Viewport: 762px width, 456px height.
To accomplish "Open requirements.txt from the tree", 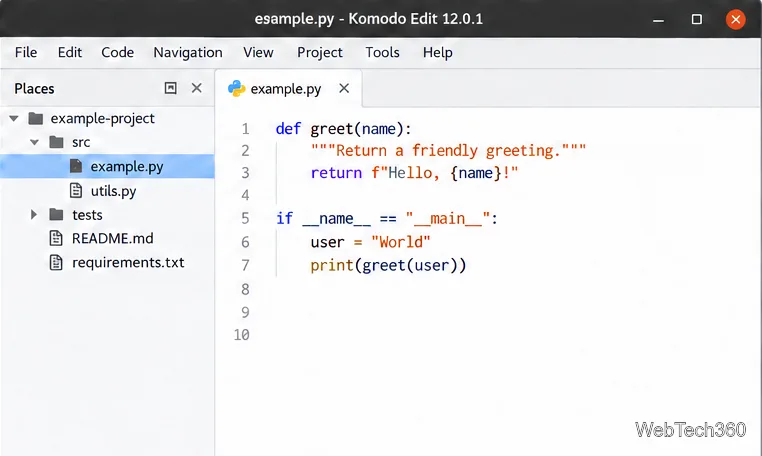I will click(128, 263).
